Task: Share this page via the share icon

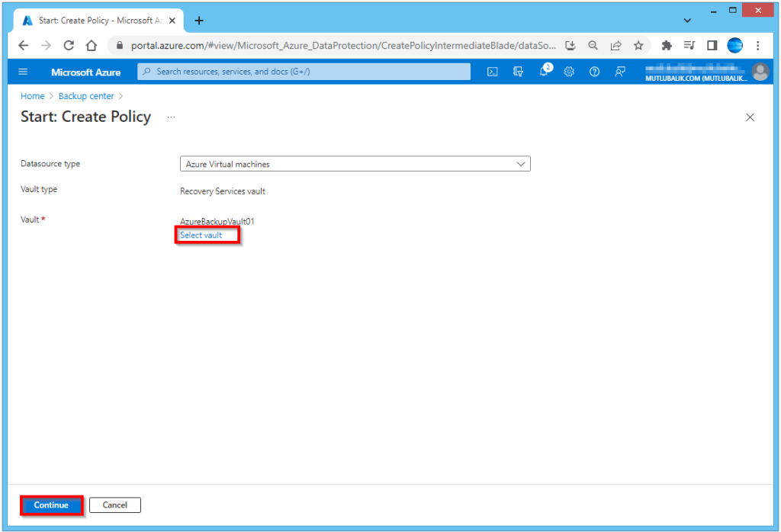Action: pos(615,46)
